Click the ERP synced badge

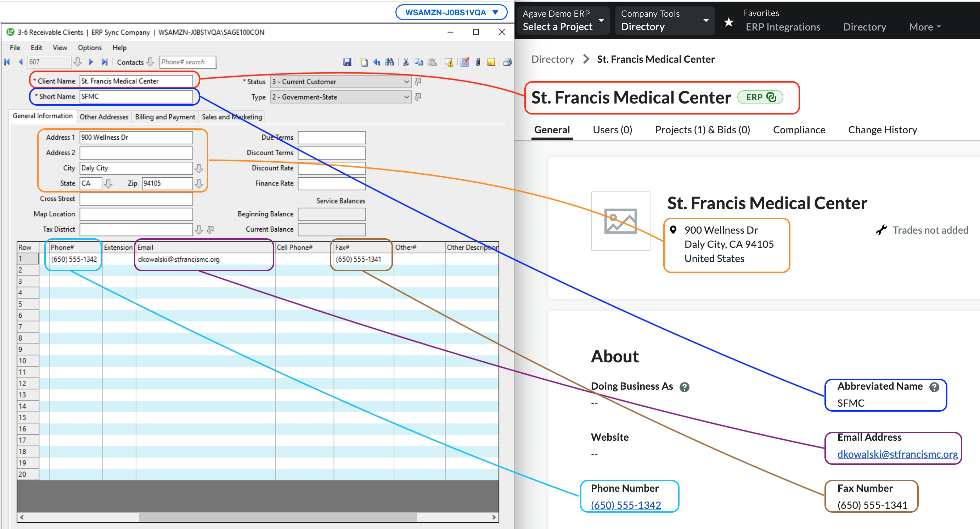760,98
